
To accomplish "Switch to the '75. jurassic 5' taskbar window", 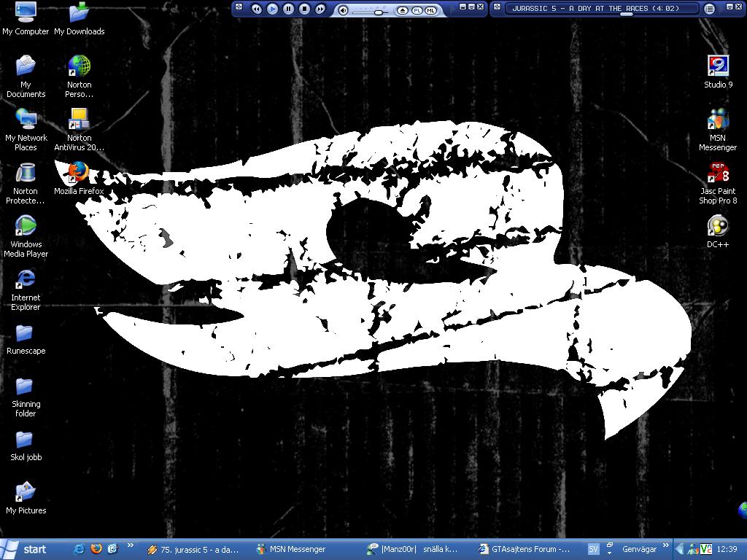I will click(193, 550).
